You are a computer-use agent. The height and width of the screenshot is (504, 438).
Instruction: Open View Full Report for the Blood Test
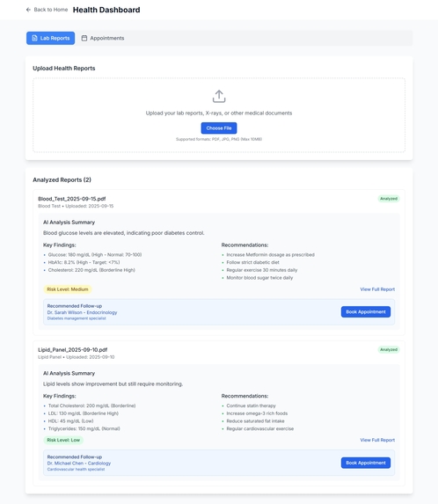tap(377, 289)
